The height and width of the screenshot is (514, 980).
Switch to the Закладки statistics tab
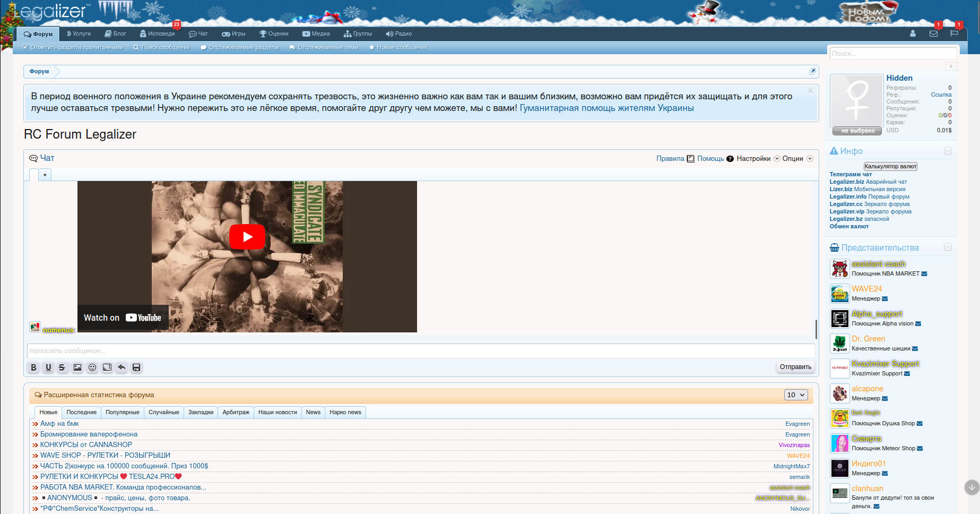pos(201,412)
